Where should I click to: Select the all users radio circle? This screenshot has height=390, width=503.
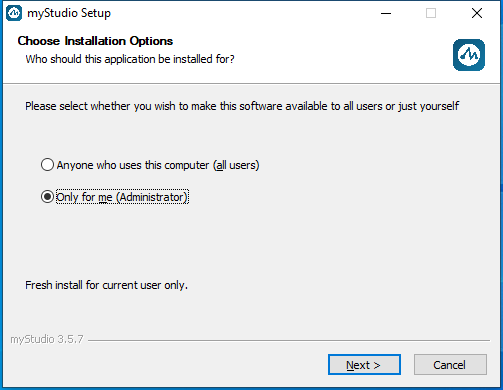coord(47,165)
